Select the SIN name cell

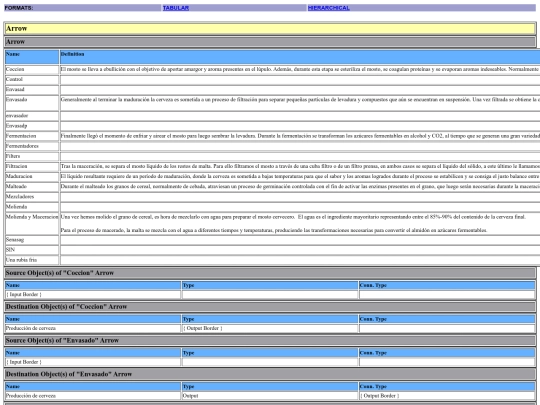pyautogui.click(x=32, y=250)
